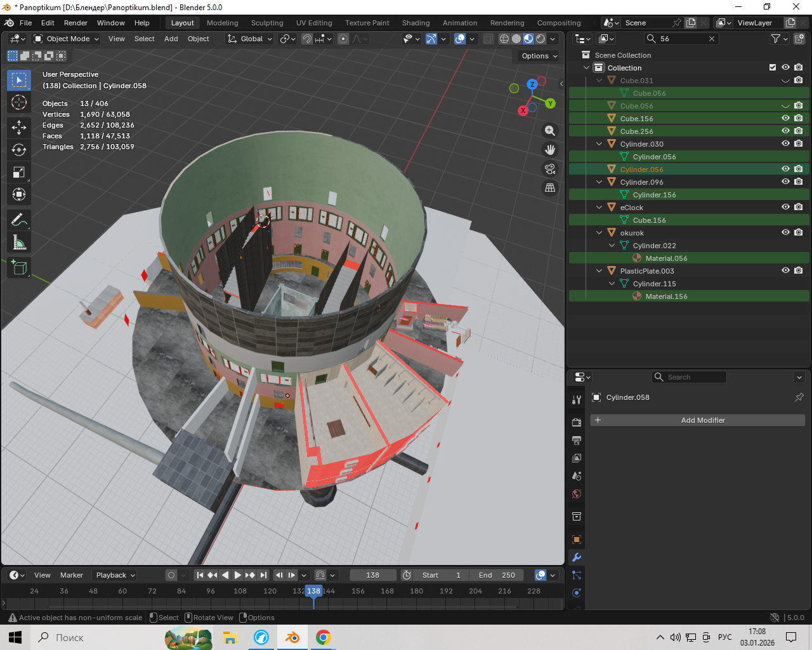Open the Render menu

tap(75, 23)
